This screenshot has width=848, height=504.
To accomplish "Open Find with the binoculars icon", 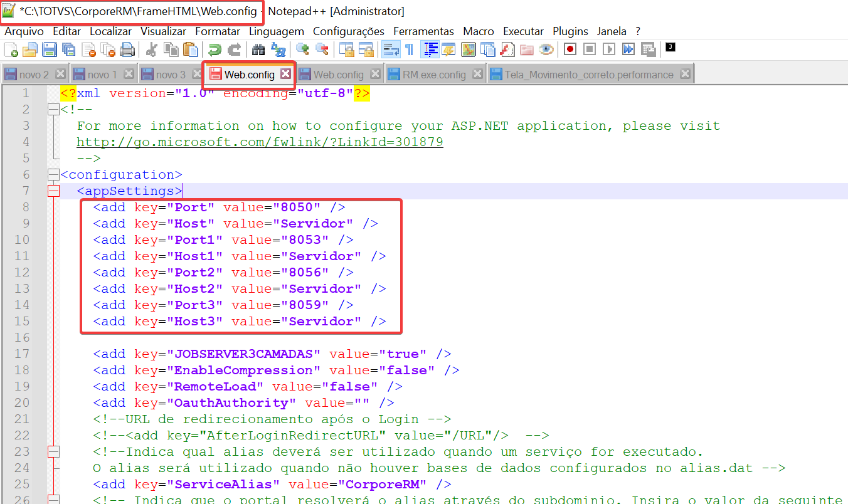I will pyautogui.click(x=258, y=50).
